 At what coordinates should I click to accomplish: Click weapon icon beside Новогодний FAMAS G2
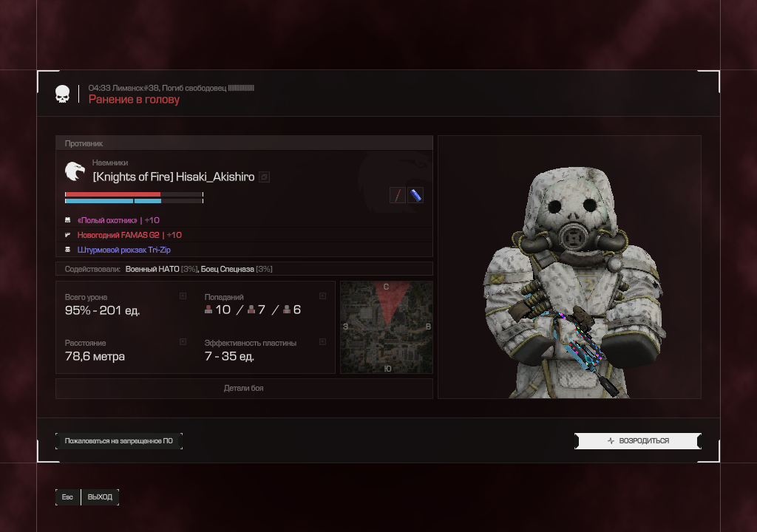coord(67,235)
